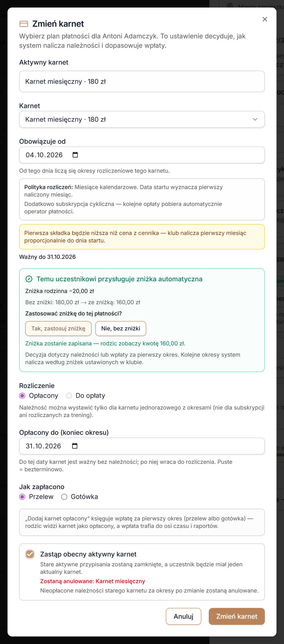The height and width of the screenshot is (644, 284).
Task: Open the Karnet miesięczny 180 zł select box
Action: click(142, 119)
